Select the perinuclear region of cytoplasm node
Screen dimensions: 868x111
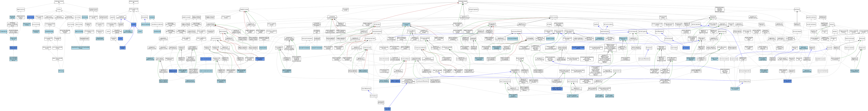[x=128, y=32]
